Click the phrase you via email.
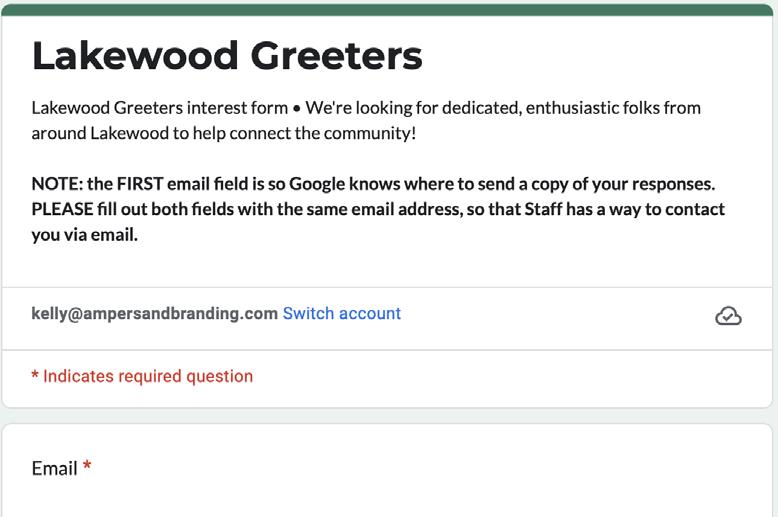The width and height of the screenshot is (778, 517). 85,235
